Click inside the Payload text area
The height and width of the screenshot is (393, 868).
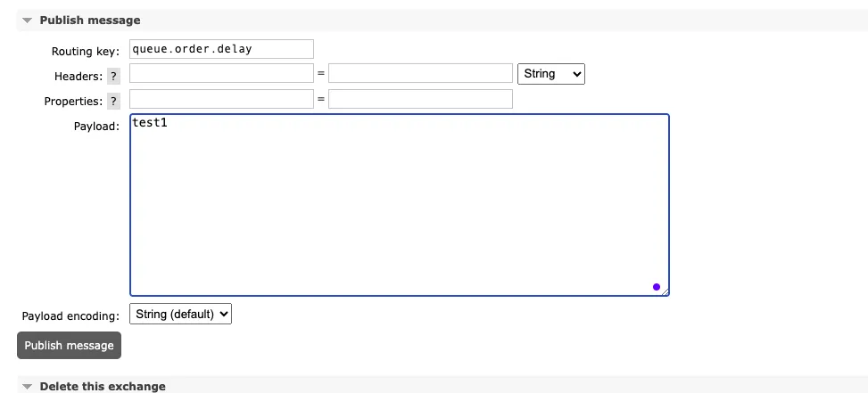399,205
